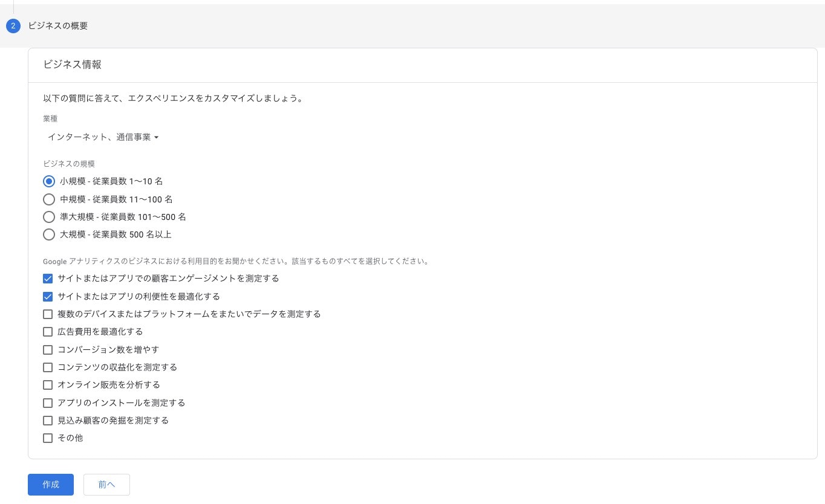The height and width of the screenshot is (504, 825).
Task: Enable 見込み顧客の発掘を測定する
Action: coord(48,420)
